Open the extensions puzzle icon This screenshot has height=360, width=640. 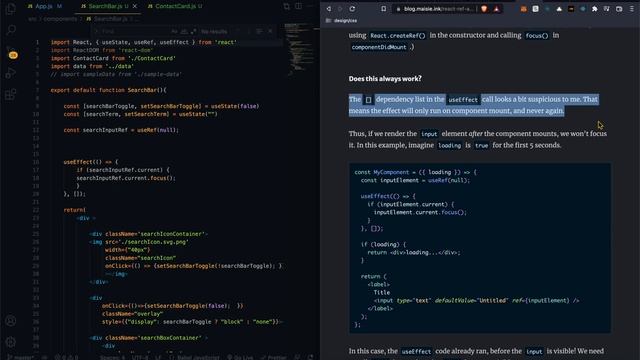[x=595, y=9]
